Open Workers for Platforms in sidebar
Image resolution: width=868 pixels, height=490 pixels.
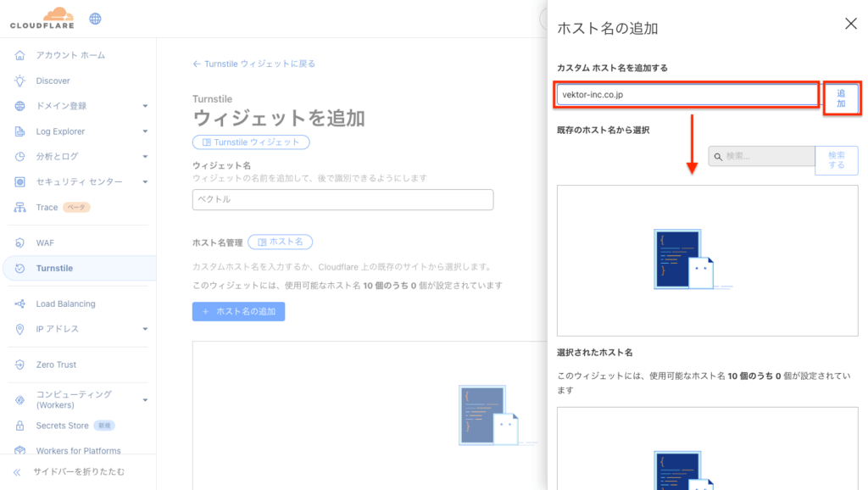coord(79,451)
